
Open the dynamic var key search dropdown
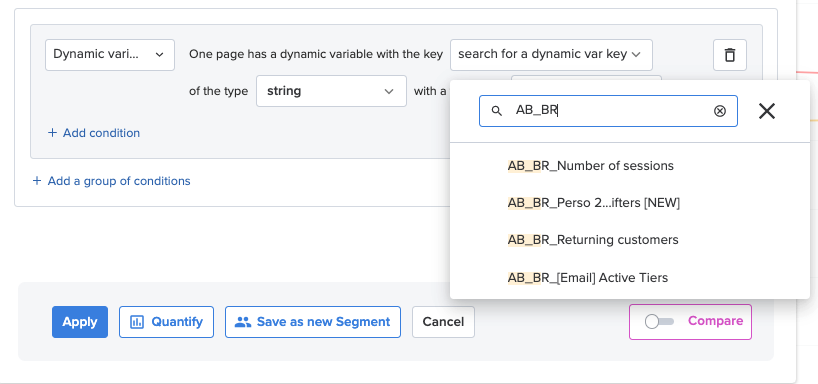551,55
